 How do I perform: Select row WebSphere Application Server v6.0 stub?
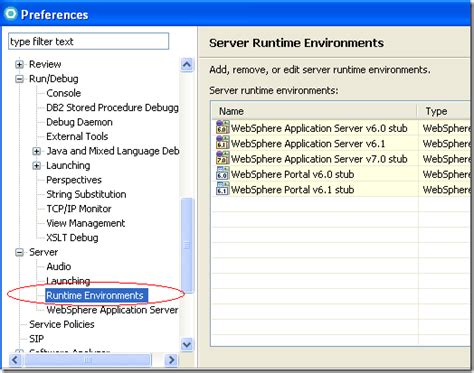pos(341,128)
